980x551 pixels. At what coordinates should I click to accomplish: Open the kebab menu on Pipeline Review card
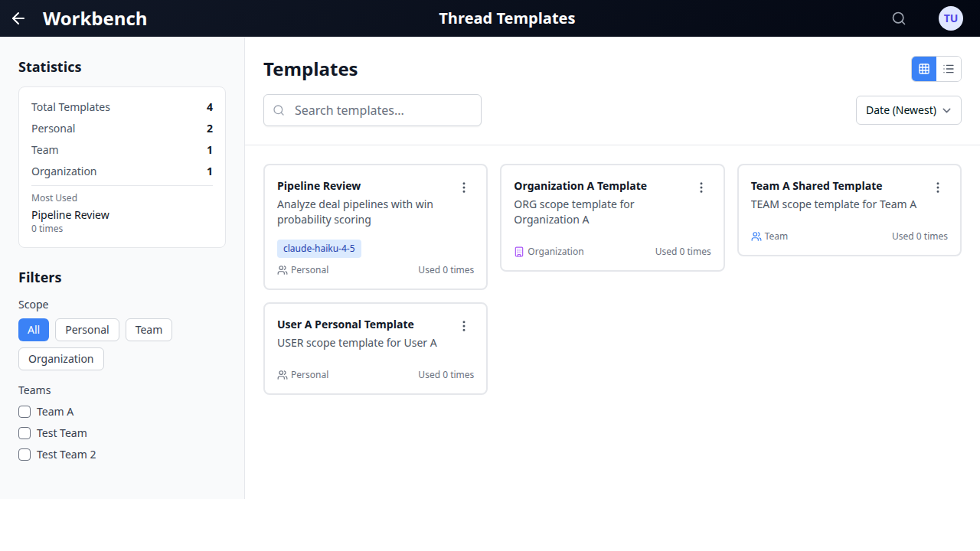(x=464, y=187)
